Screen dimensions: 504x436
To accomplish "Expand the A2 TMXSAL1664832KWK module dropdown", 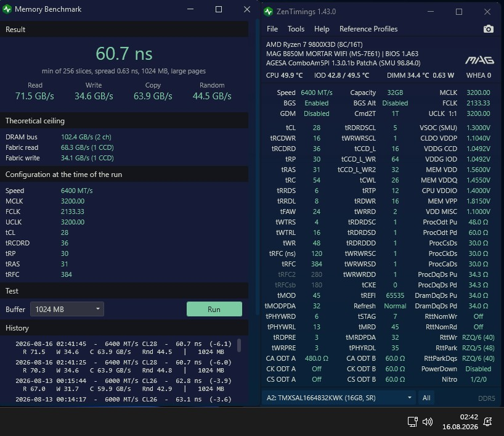I will coord(339,398).
